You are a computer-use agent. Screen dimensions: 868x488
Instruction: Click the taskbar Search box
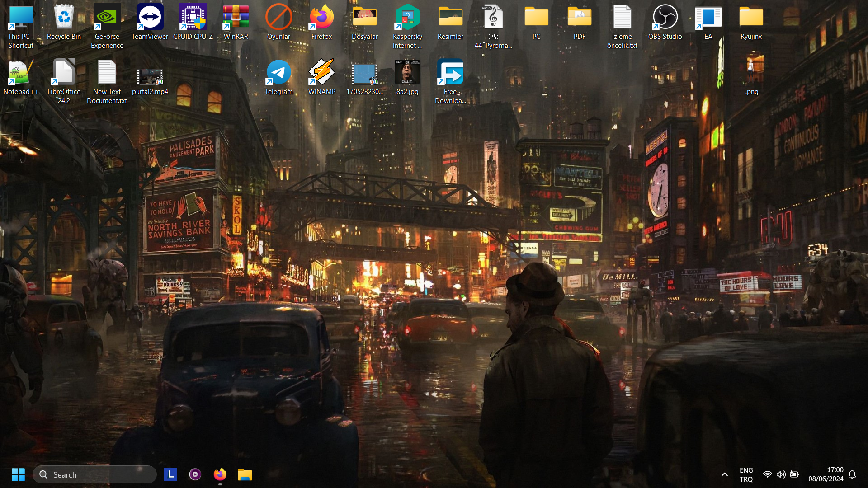(x=94, y=474)
